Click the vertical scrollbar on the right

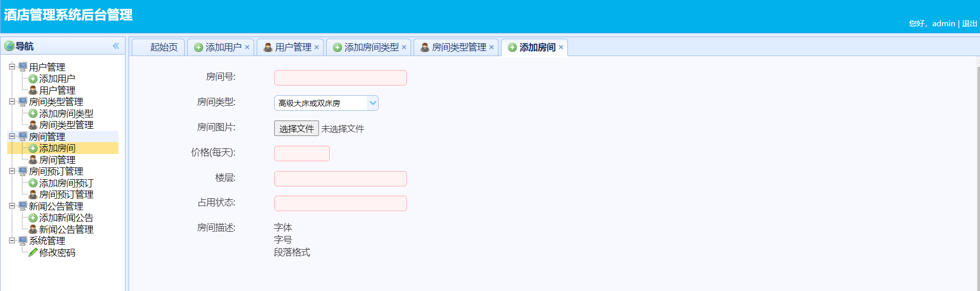pyautogui.click(x=977, y=175)
